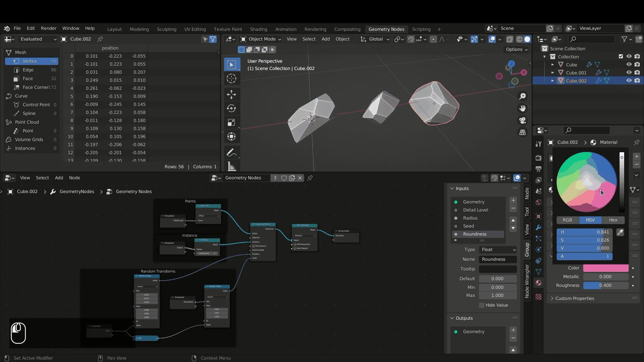Toggle camera view icon in viewport
This screenshot has width=644, height=362.
coord(523,120)
